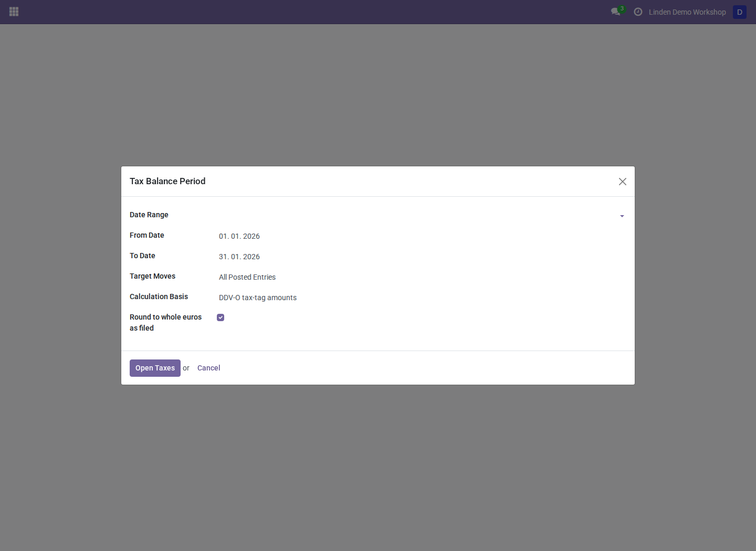Open Target Moves selector All Posted Entries
Screen dimensions: 756x551
point(422,277)
